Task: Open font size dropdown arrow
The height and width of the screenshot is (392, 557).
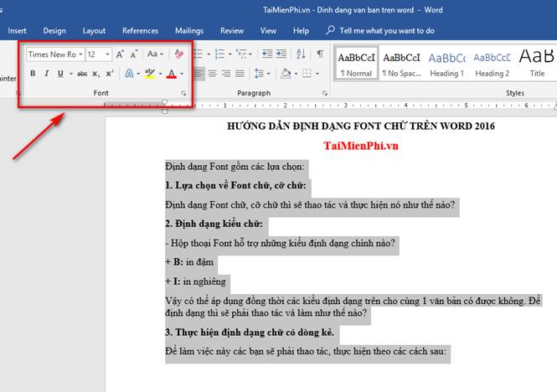Action: 107,54
